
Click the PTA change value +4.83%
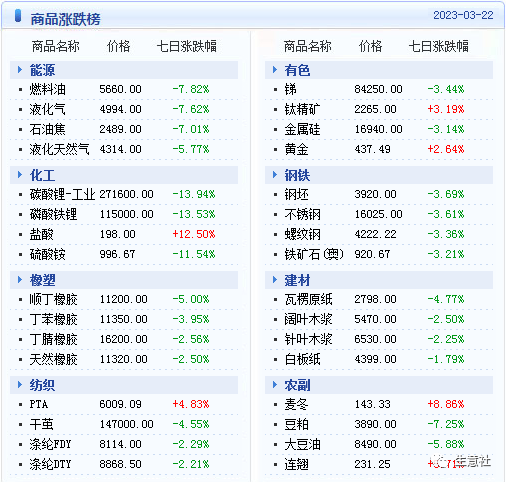tap(191, 404)
